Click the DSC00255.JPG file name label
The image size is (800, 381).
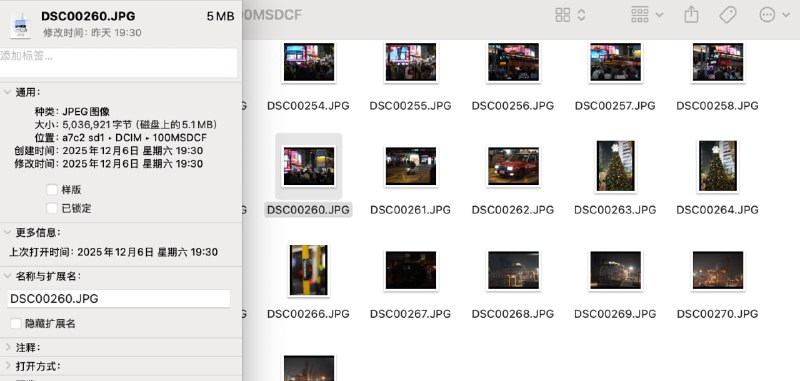[411, 106]
